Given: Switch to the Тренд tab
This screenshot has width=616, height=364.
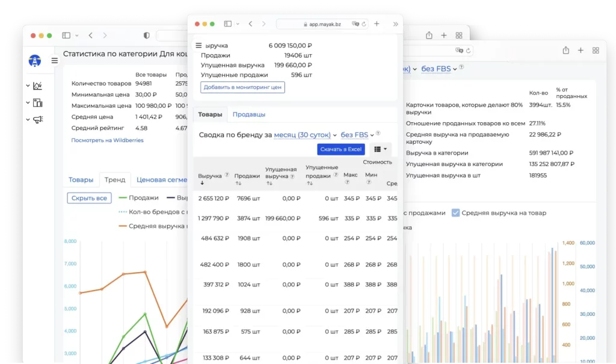Looking at the screenshot, I should 115,180.
